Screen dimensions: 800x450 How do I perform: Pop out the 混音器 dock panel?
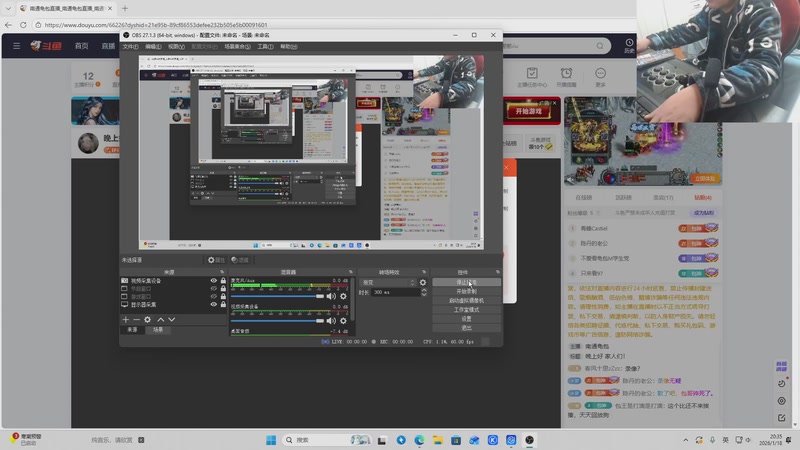click(351, 272)
